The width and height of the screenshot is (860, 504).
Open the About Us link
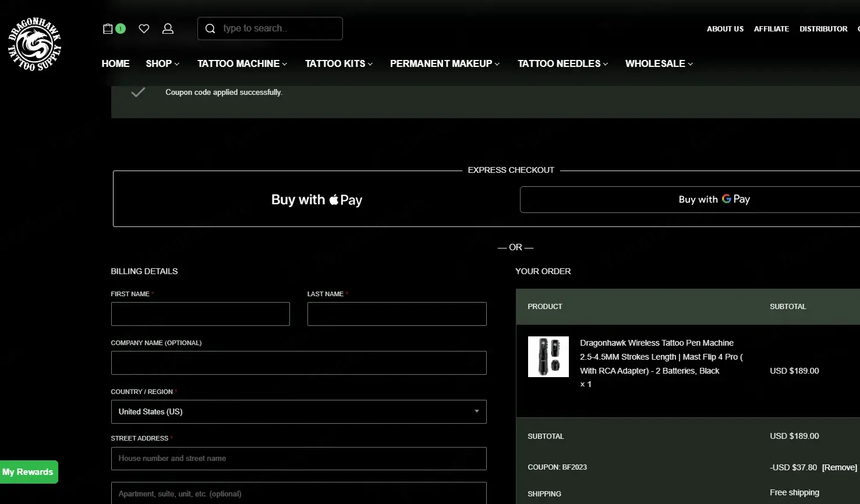click(x=725, y=29)
